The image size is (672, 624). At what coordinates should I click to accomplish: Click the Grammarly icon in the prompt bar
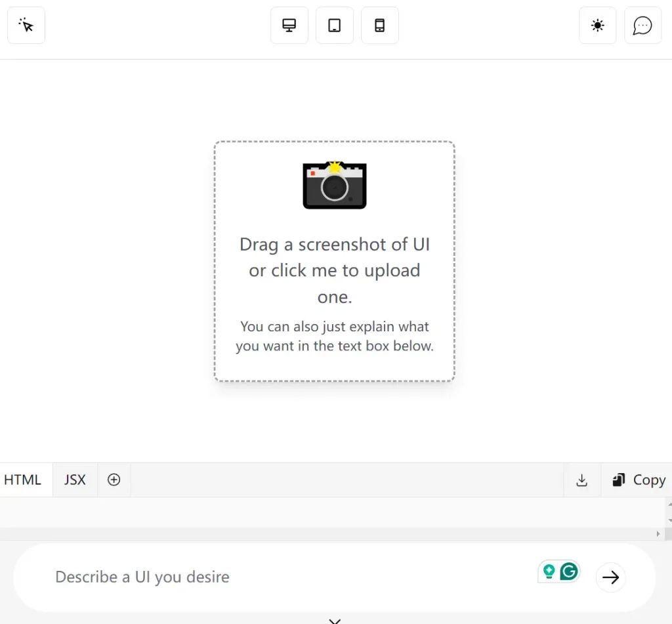(568, 571)
